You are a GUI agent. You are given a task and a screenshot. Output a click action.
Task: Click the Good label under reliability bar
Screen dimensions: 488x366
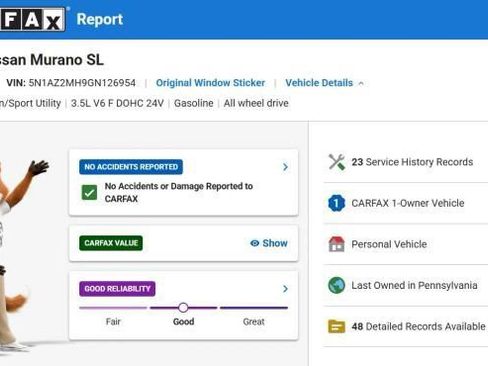click(x=183, y=322)
